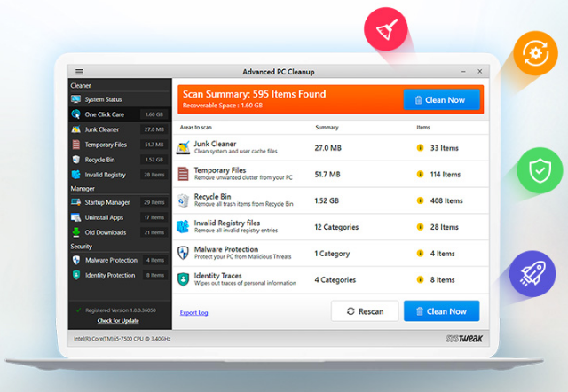The image size is (568, 392).
Task: Click the info icon beside 4 Items
Action: tap(420, 254)
